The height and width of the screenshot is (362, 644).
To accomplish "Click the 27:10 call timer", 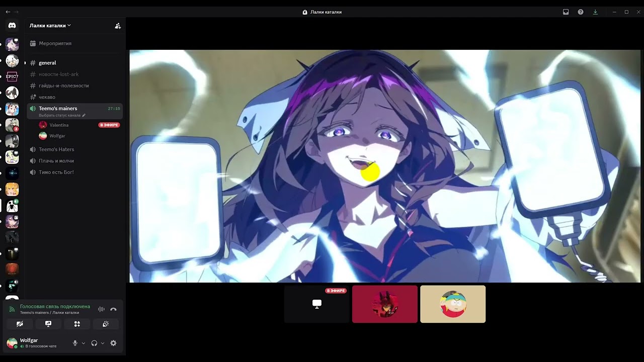I will coord(114,109).
